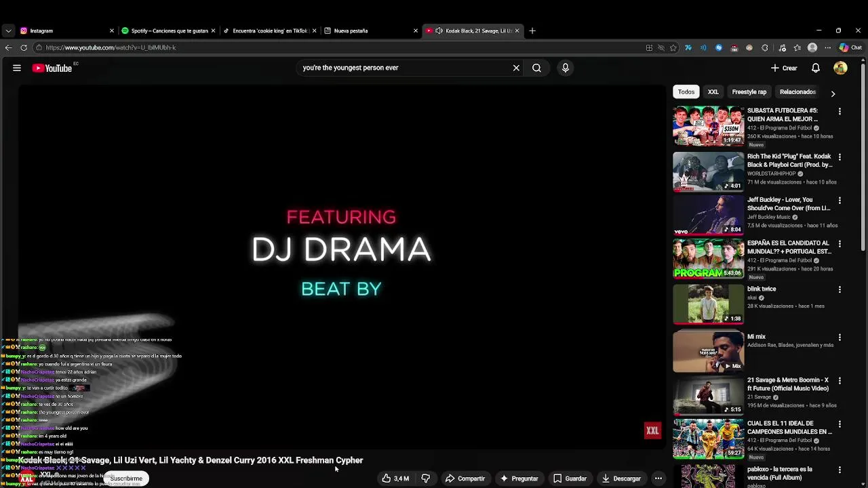Open options for SUBASTA FUTBOLERA #5 video
The height and width of the screenshot is (488, 868).
[x=840, y=111]
